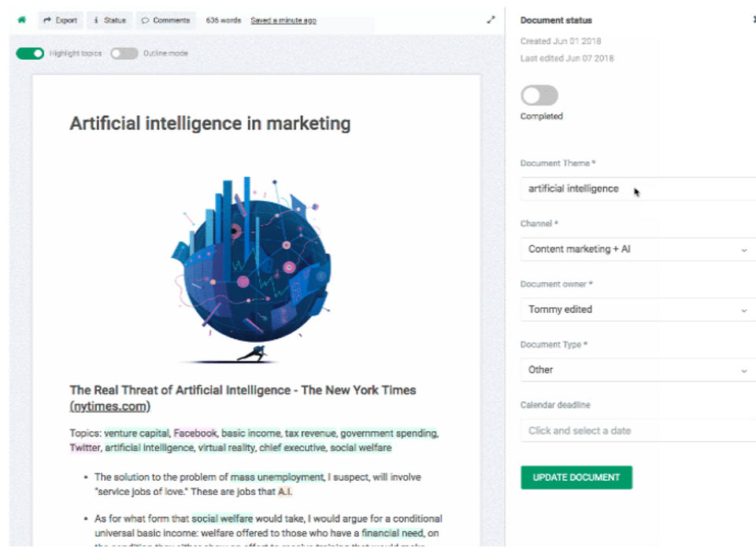756x554 pixels.
Task: Open the Document owner dropdown
Action: click(638, 310)
